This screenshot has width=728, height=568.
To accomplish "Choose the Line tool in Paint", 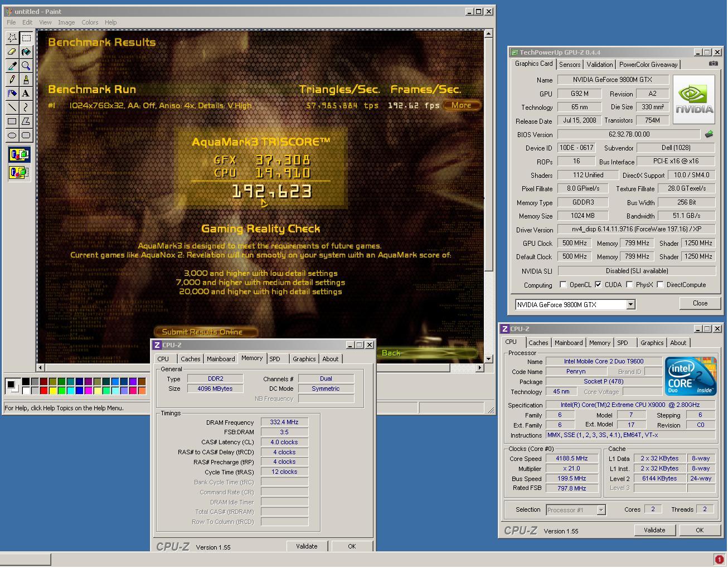I will 12,107.
